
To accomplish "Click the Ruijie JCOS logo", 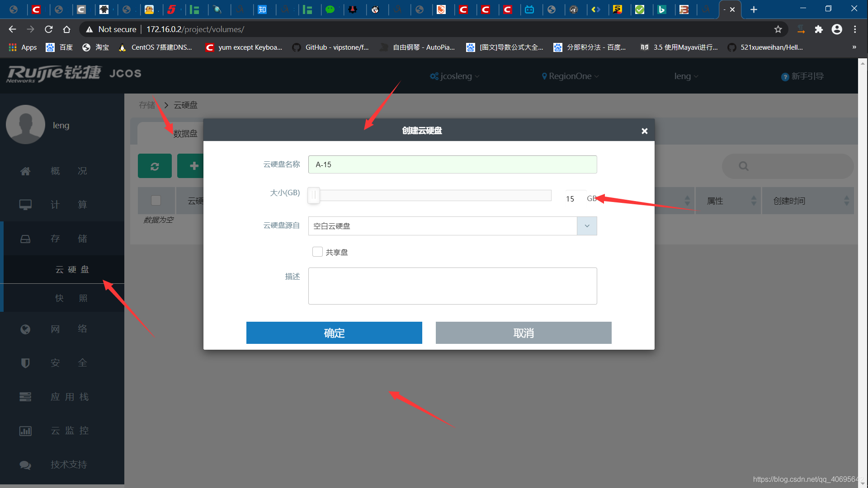I will [74, 74].
